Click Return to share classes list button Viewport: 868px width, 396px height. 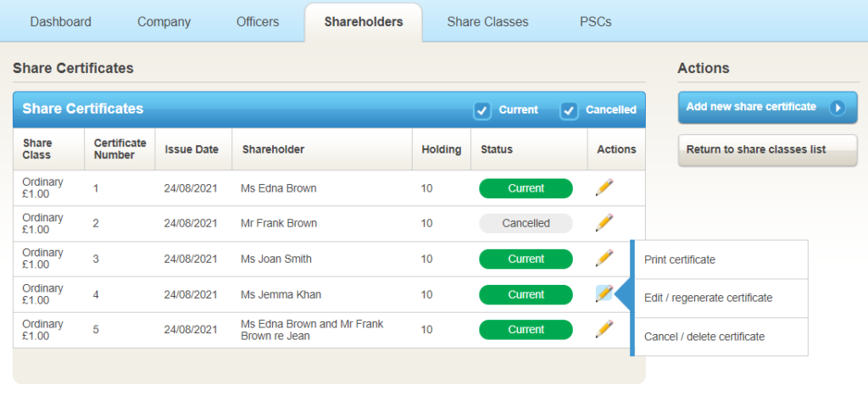767,150
